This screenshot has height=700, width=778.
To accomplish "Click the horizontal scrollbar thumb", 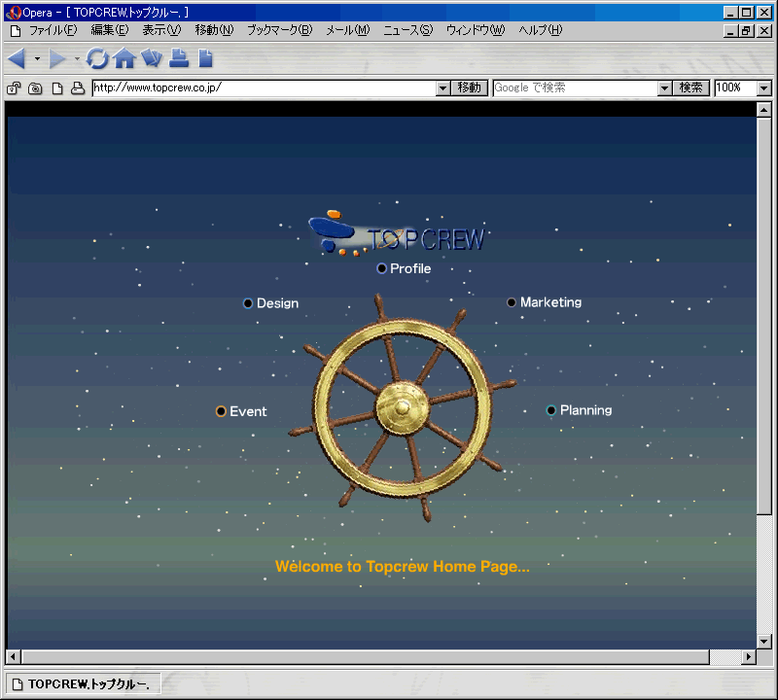I will click(366, 657).
